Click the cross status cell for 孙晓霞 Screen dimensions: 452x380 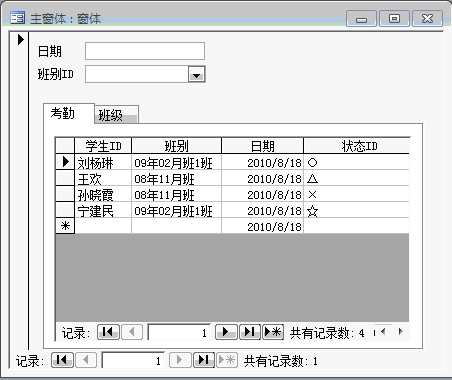click(x=357, y=195)
